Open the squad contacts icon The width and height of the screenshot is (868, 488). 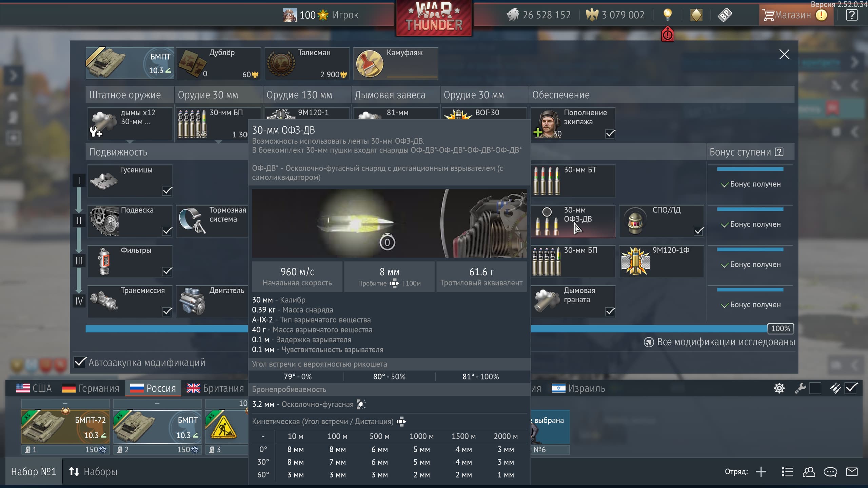[809, 472]
